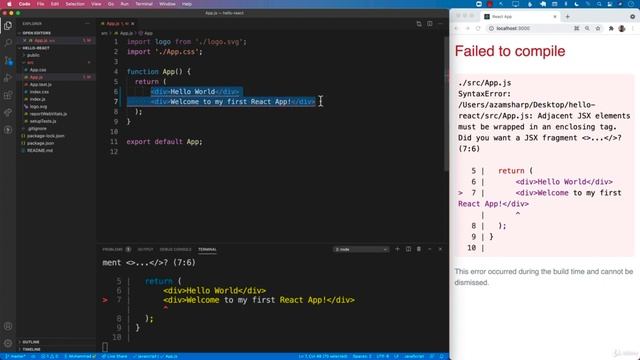Collapse the src folder
This screenshot has width=640, height=360.
tap(30, 62)
